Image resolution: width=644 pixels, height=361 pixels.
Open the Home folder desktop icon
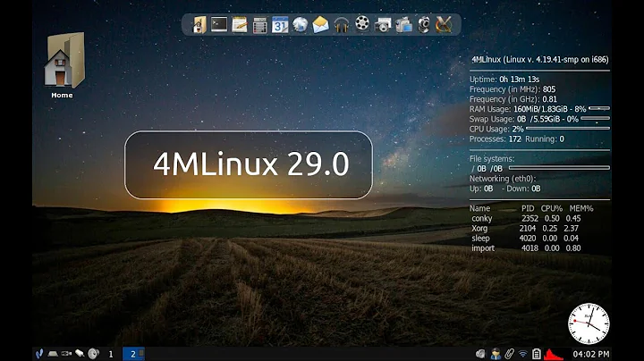pyautogui.click(x=64, y=65)
